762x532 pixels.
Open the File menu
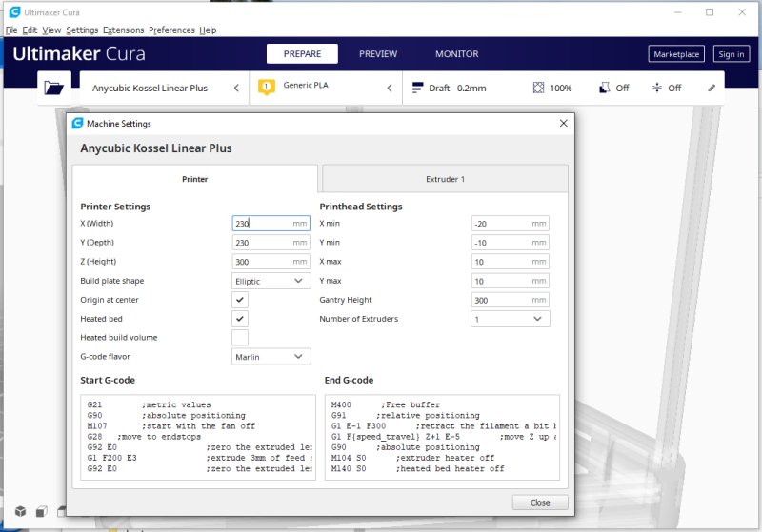[11, 30]
